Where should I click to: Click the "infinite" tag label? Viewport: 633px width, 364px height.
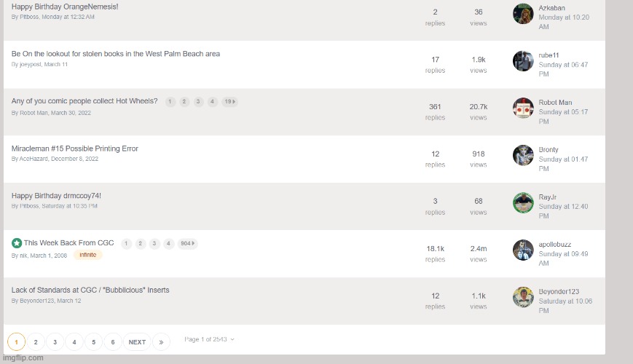(87, 255)
